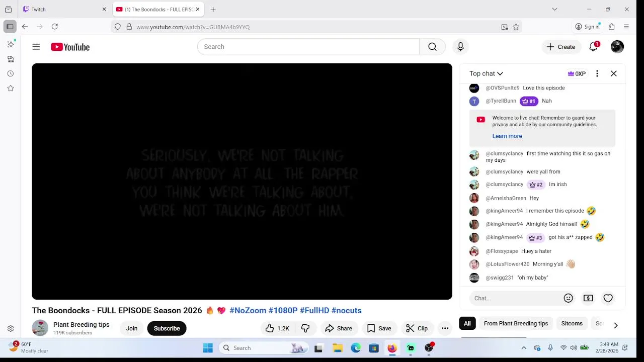Click the taskbar Search box
The width and height of the screenshot is (644, 362).
[x=264, y=348]
